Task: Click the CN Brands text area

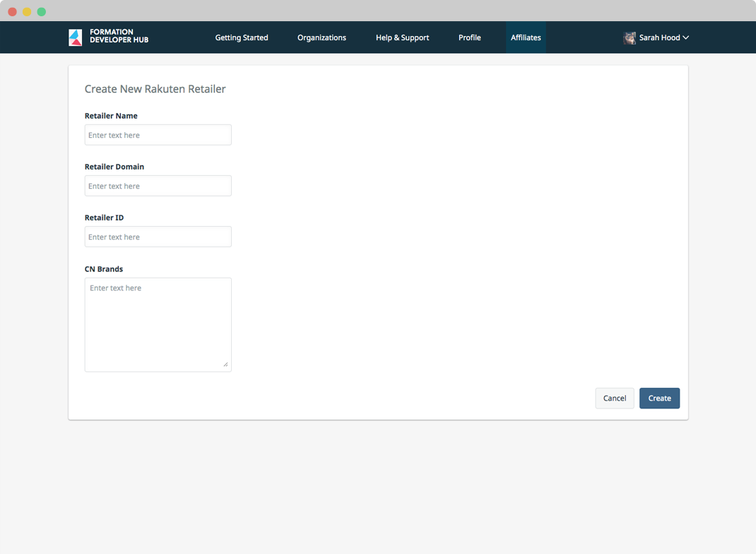Action: tap(158, 324)
